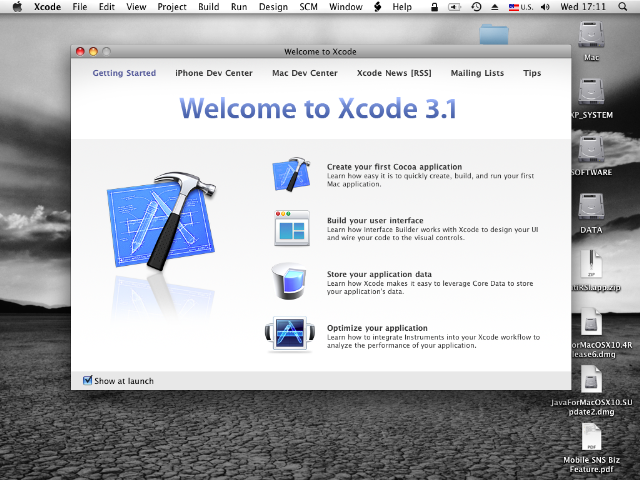This screenshot has width=640, height=480.
Task: Minimize the Welcome to Xcode window
Action: [x=93, y=51]
